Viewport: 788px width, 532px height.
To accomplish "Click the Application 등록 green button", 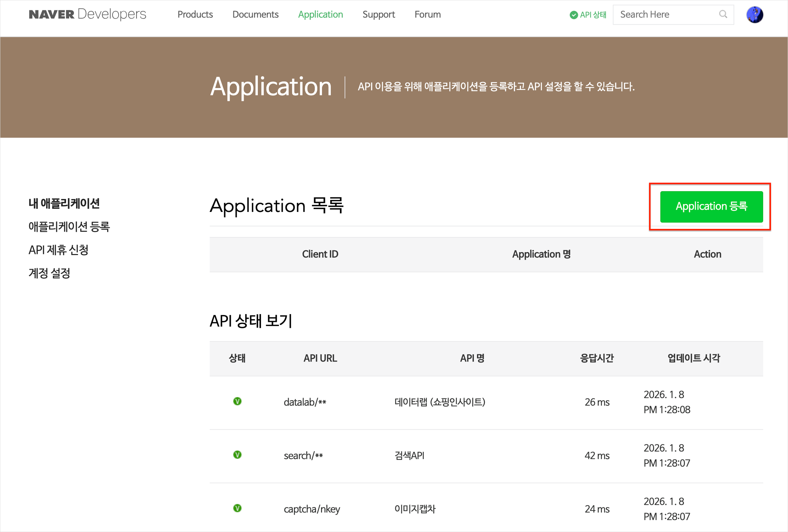I will 711,207.
